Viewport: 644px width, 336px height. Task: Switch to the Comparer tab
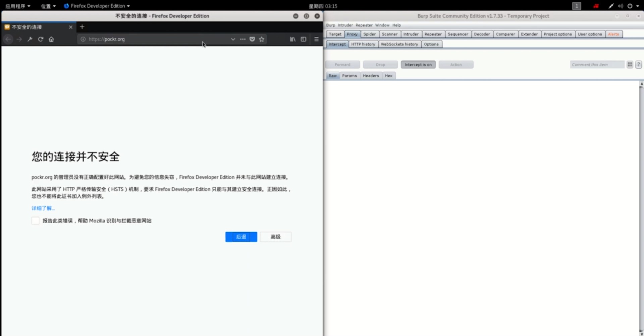click(505, 34)
